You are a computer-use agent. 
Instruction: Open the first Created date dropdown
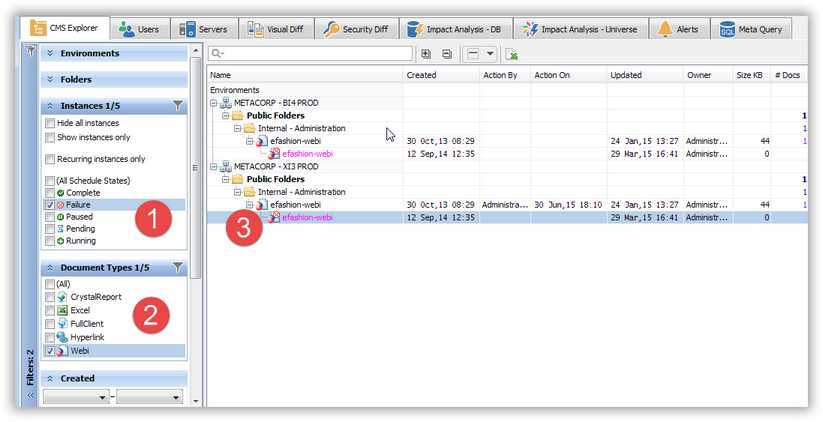(103, 397)
